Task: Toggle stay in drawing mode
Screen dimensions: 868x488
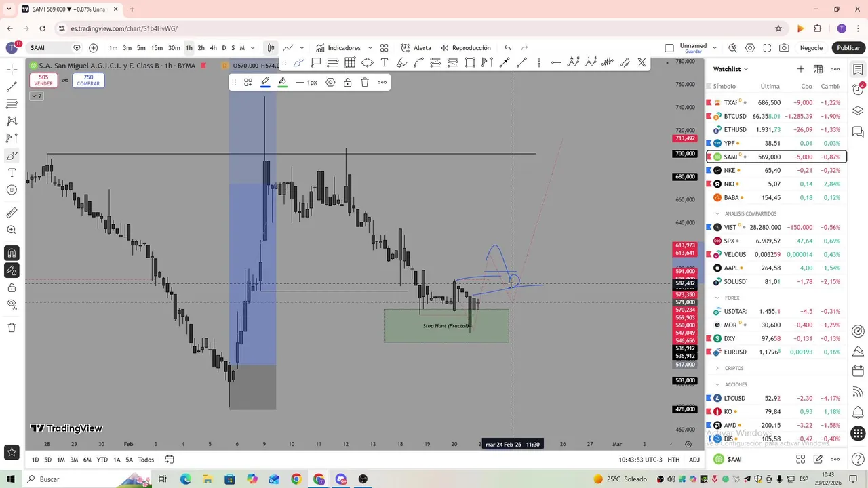Action: click(x=12, y=270)
